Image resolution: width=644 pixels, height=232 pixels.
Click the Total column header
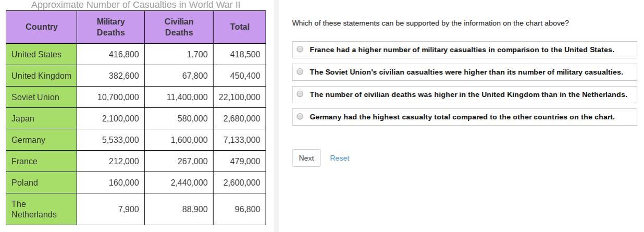[240, 27]
